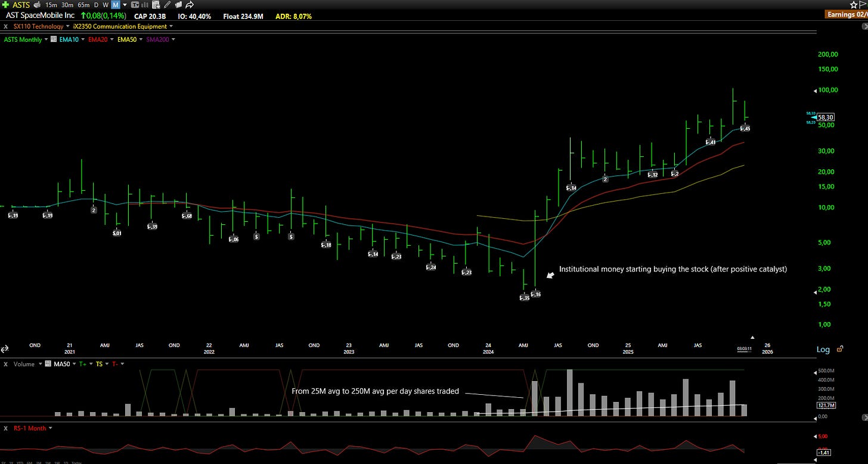
Task: Click the Earnings date badge
Action: click(847, 14)
